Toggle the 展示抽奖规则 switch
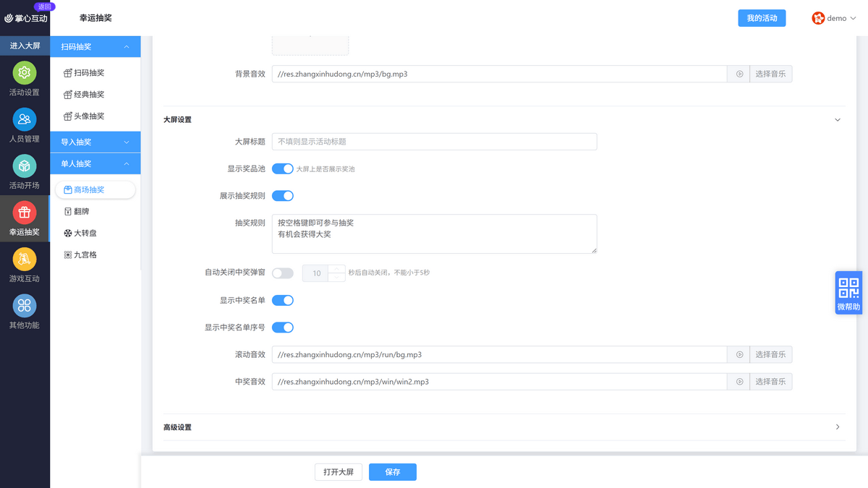868x488 pixels. (x=283, y=195)
